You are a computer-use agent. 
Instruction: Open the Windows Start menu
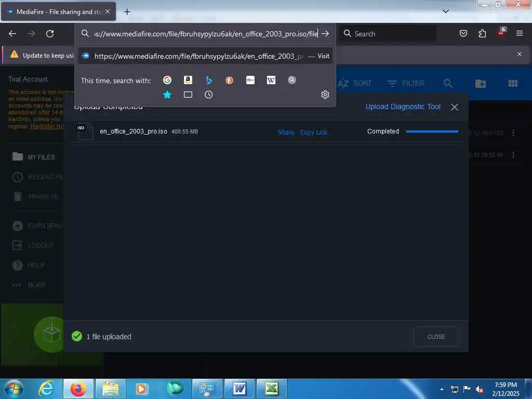(x=13, y=389)
